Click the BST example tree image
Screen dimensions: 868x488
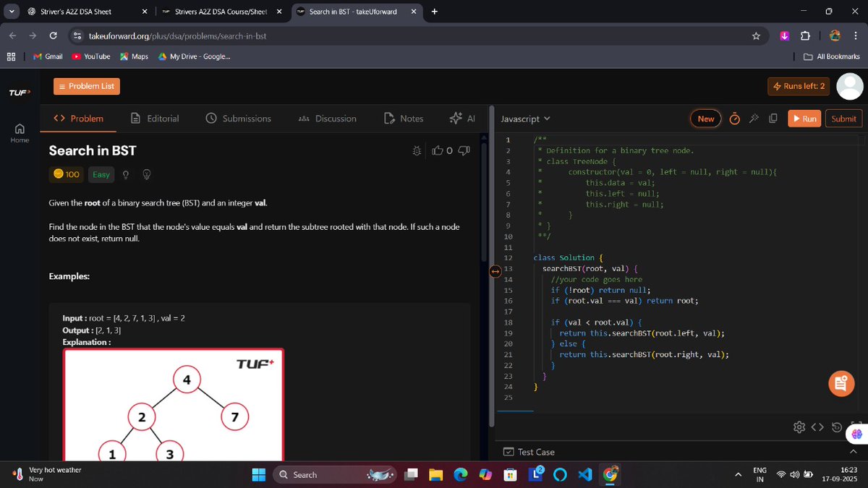[x=174, y=405]
